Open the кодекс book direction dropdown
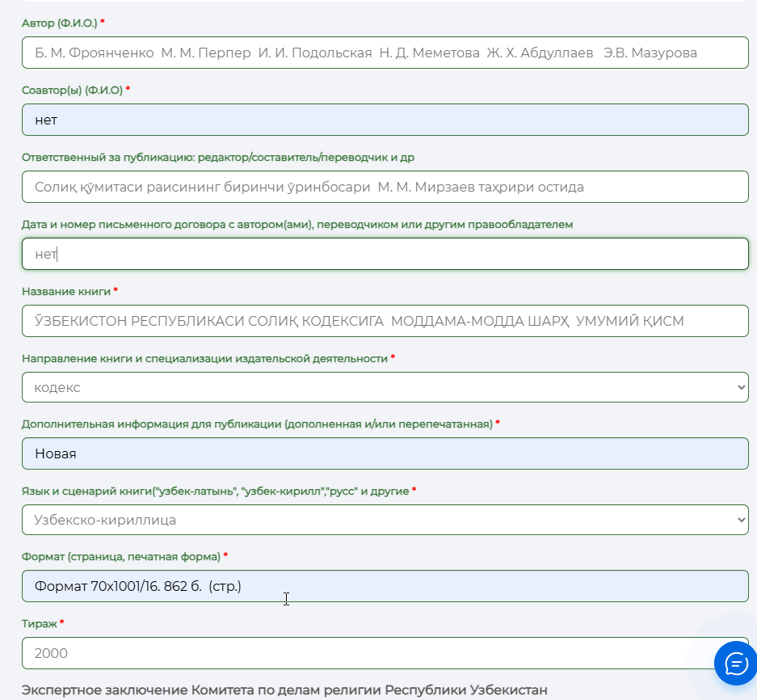The width and height of the screenshot is (757, 700). (385, 387)
